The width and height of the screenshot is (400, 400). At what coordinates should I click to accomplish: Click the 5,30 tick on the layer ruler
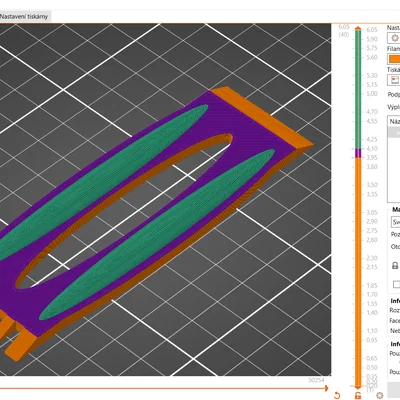[372, 75]
